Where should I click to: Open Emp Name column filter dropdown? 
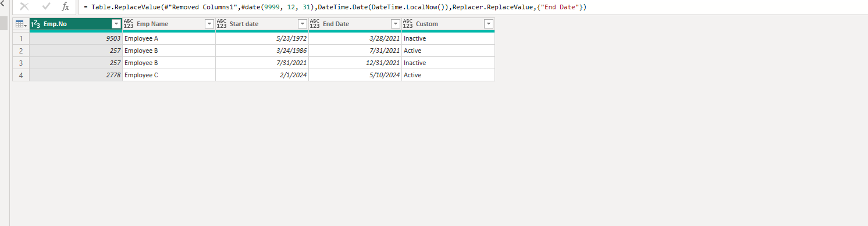209,24
